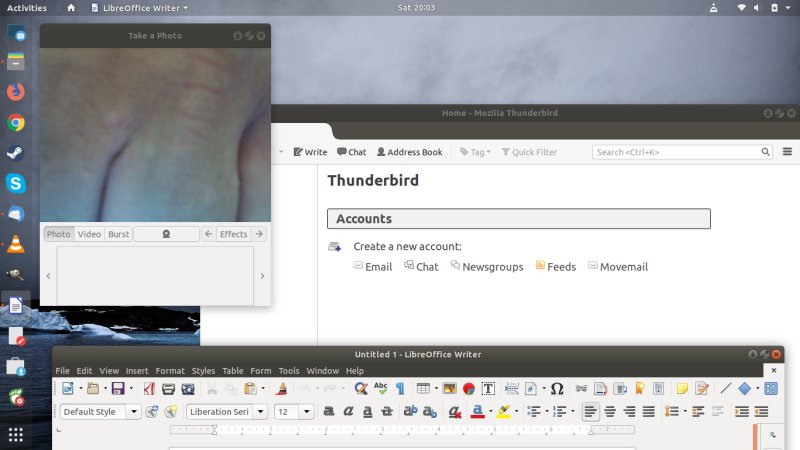800x450 pixels.
Task: Insert footnote in Writer toolbar
Action: pyautogui.click(x=601, y=388)
